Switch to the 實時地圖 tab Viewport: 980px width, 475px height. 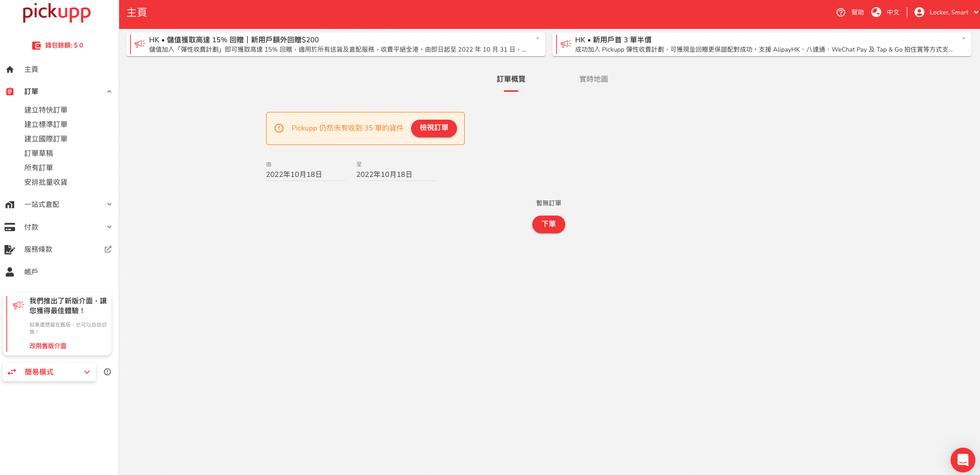point(593,79)
